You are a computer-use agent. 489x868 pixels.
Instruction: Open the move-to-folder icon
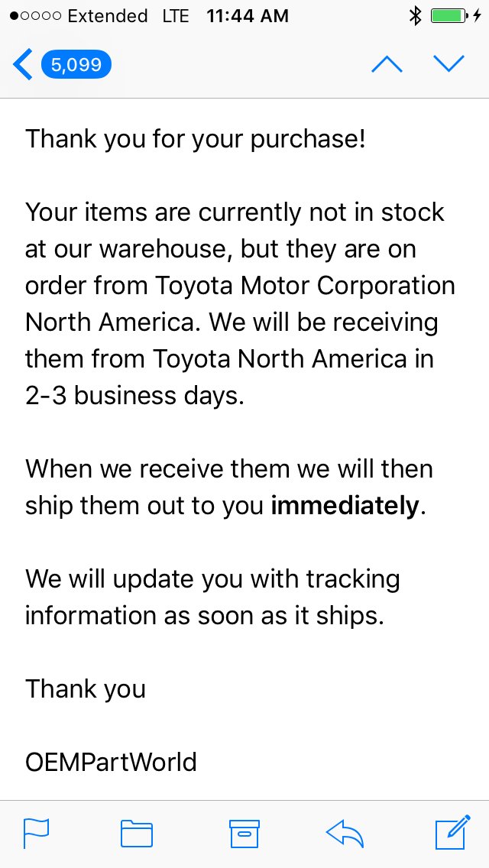(136, 834)
